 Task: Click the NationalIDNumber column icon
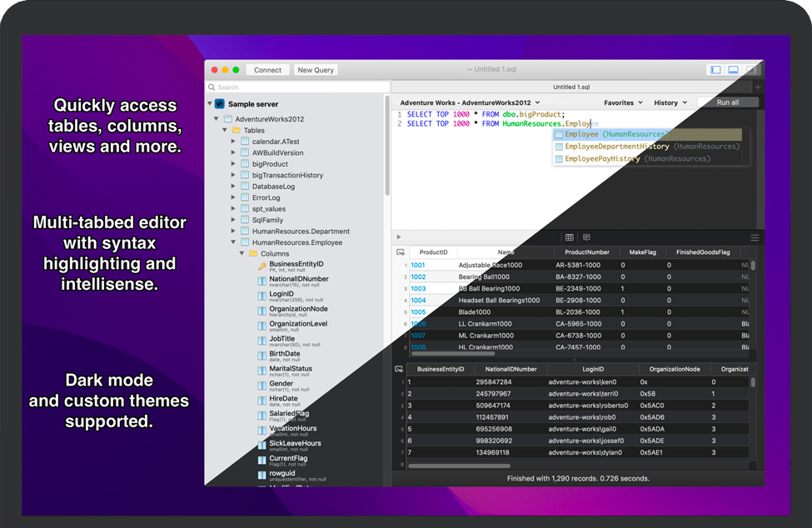point(262,281)
